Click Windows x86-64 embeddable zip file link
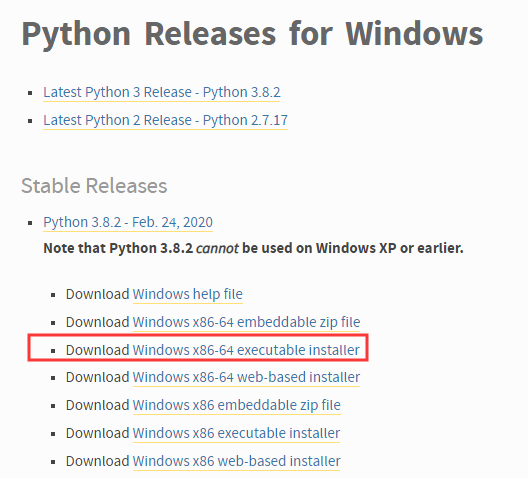 coord(246,322)
